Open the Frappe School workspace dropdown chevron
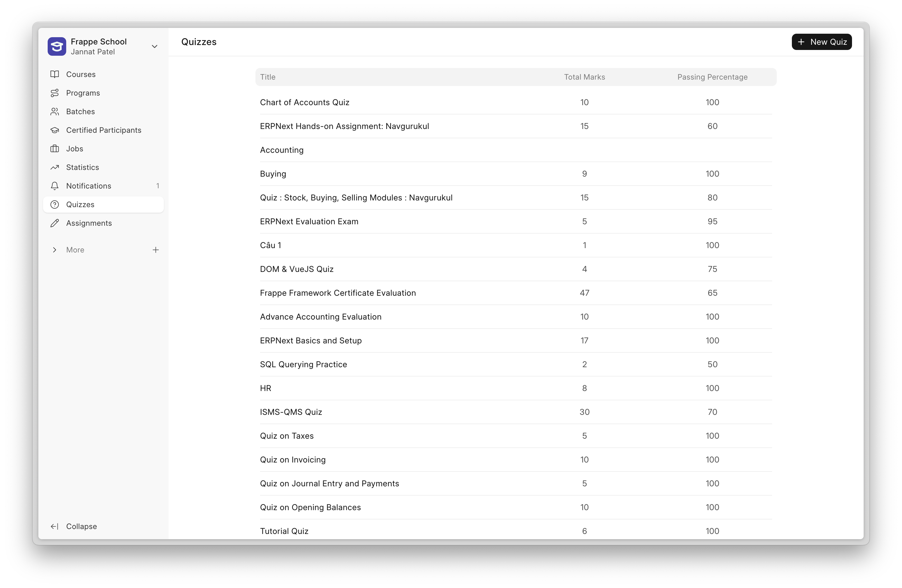Image resolution: width=902 pixels, height=588 pixels. click(155, 46)
